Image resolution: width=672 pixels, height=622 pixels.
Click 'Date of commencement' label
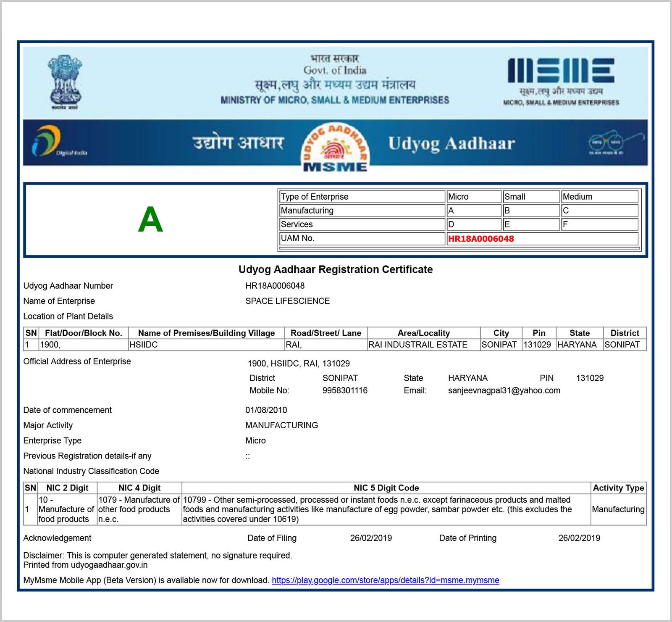click(67, 410)
